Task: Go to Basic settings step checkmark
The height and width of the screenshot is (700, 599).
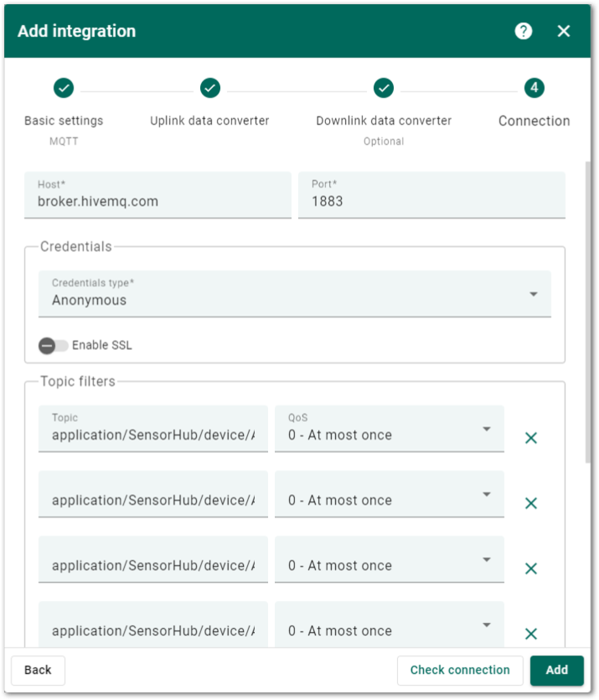Action: 64,88
